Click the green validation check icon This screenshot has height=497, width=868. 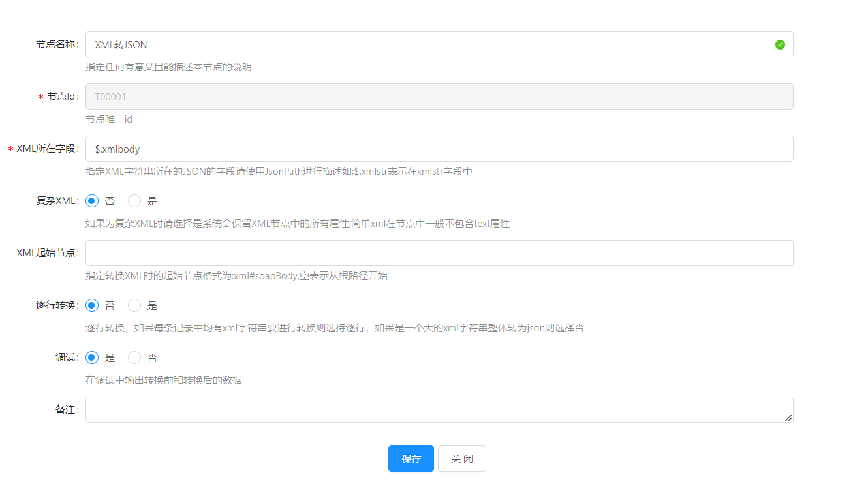click(x=780, y=44)
